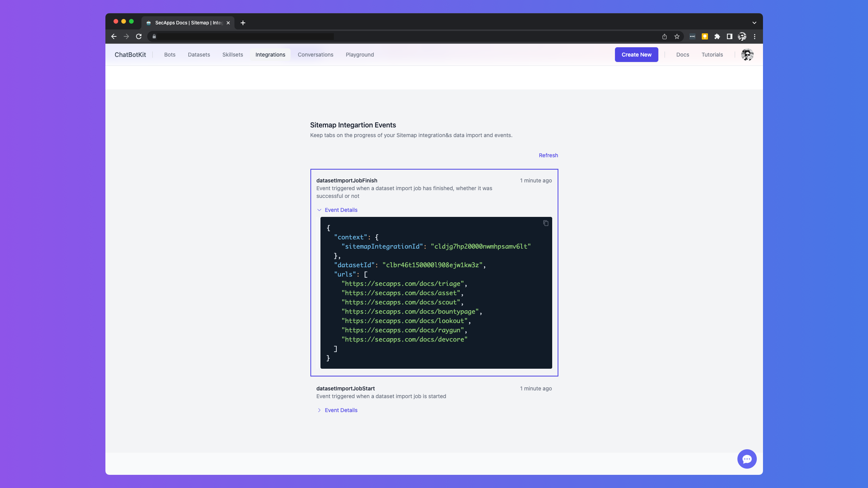Click the browser back arrow
The image size is (868, 488).
[114, 36]
